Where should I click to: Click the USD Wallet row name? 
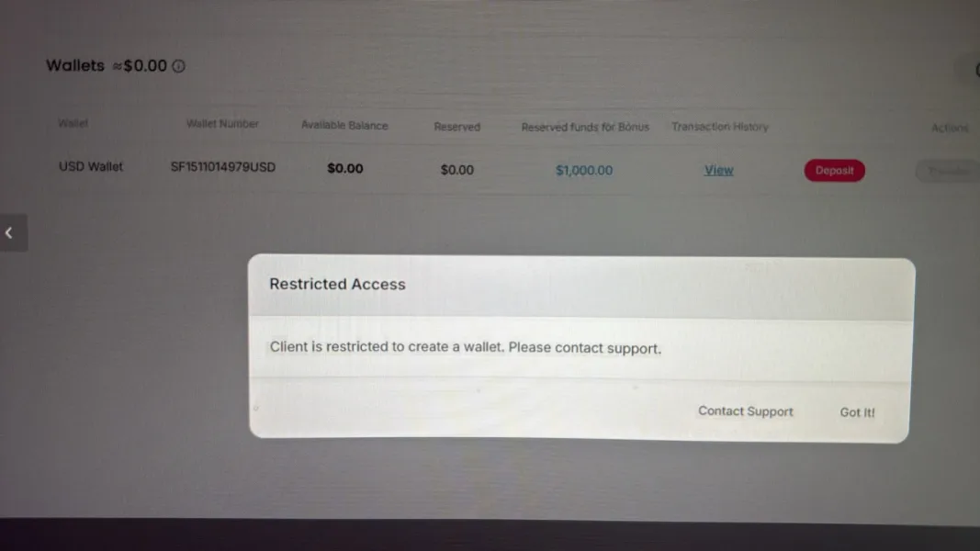click(91, 167)
